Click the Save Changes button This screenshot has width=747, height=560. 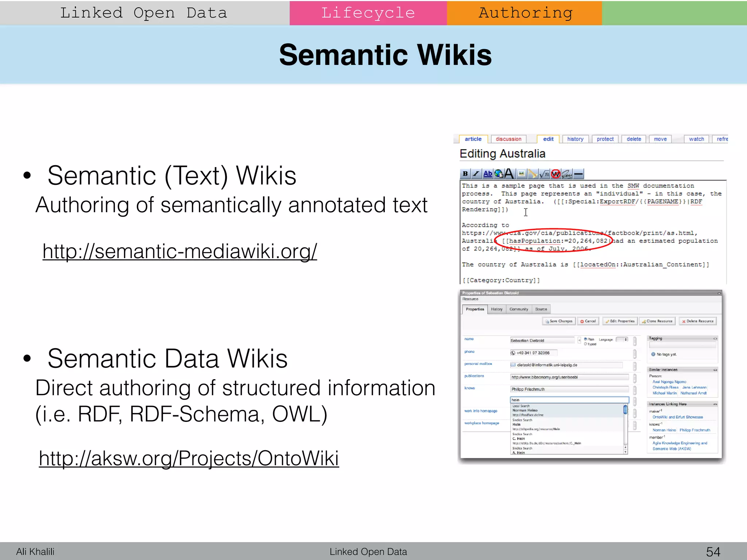tap(558, 321)
